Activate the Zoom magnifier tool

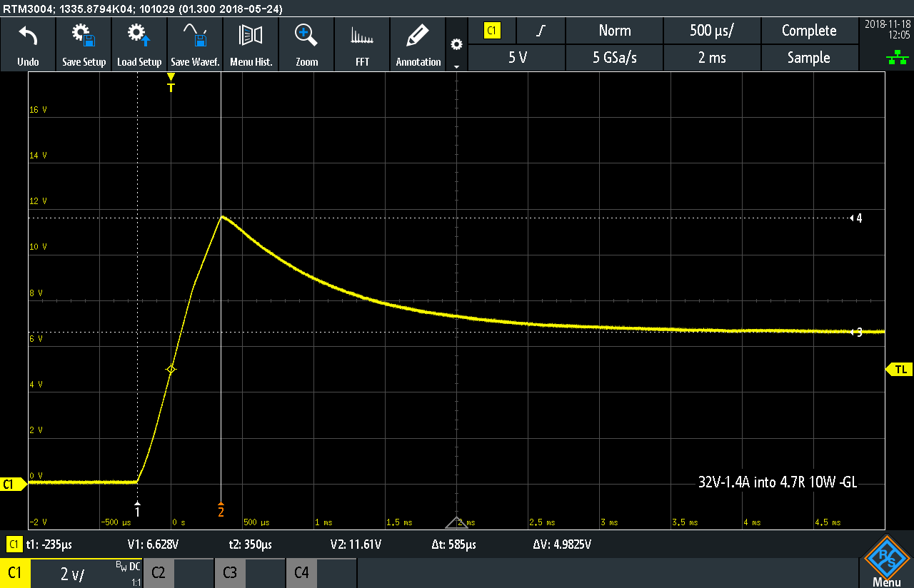pyautogui.click(x=306, y=44)
